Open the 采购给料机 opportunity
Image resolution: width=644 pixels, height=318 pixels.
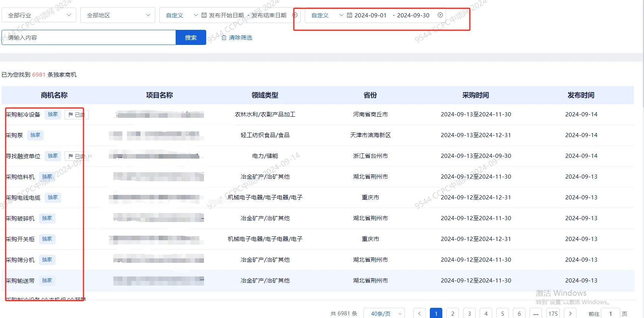20,177
